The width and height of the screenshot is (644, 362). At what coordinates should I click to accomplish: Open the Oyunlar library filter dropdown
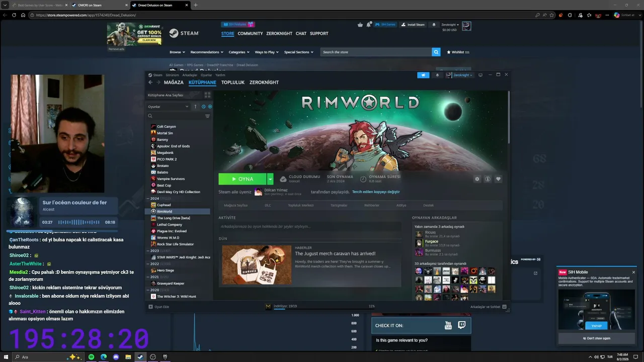point(168,107)
